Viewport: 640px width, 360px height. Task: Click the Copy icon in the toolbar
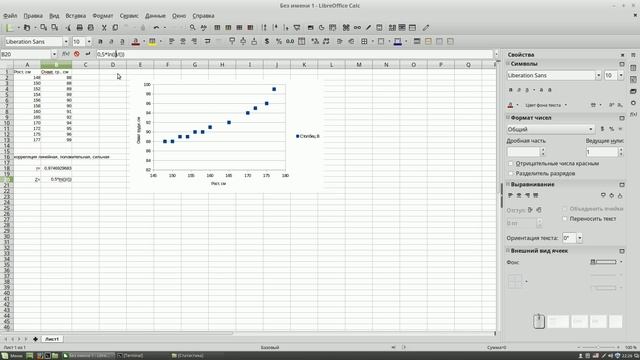(115, 28)
